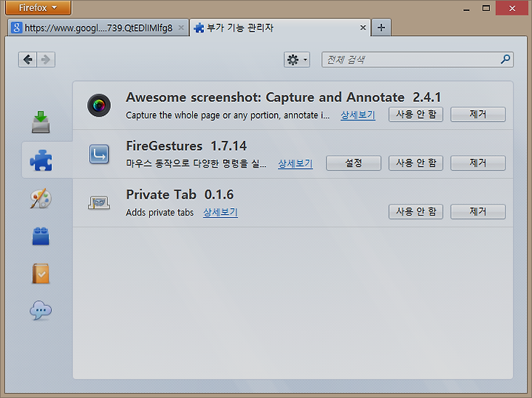This screenshot has height=398, width=532.
Task: Open the orange Firefox application menu
Action: 38,7
